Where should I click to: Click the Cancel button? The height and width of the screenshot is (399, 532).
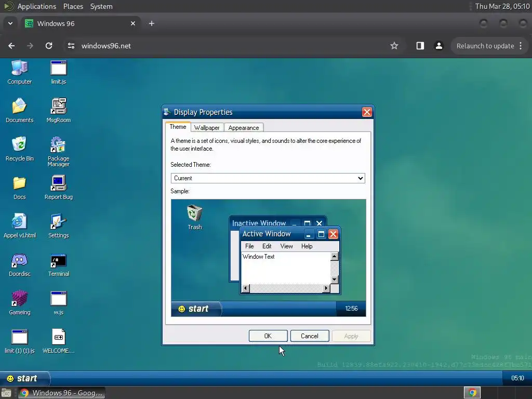(310, 336)
